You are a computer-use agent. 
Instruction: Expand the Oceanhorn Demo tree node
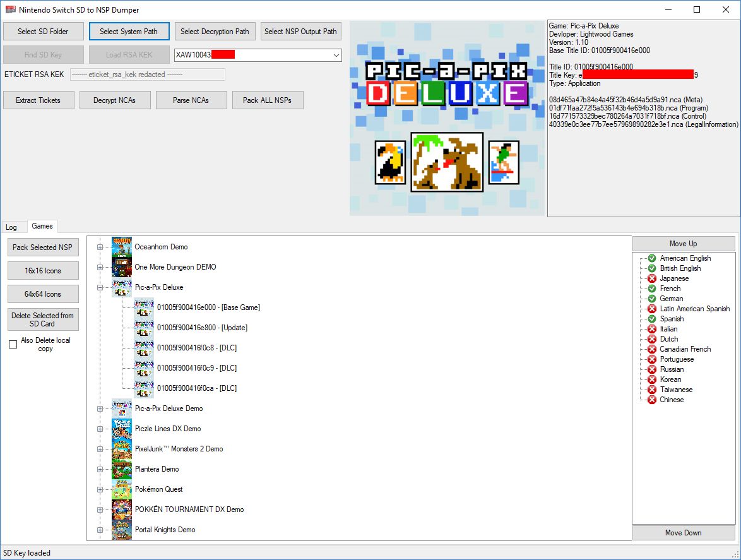100,247
